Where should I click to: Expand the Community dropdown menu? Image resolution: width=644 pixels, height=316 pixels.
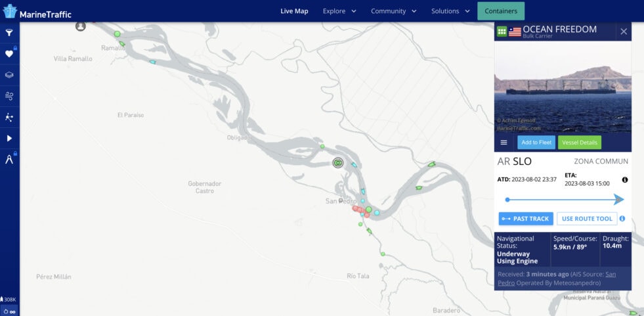pos(393,11)
